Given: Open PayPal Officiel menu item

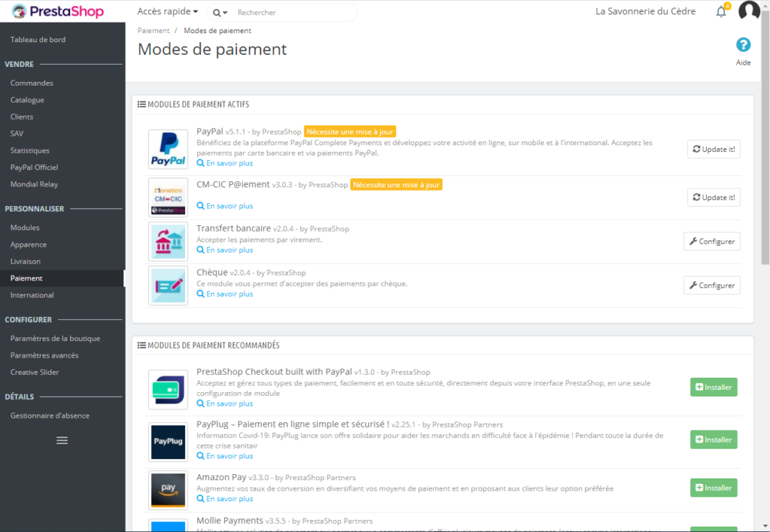Looking at the screenshot, I should click(35, 168).
